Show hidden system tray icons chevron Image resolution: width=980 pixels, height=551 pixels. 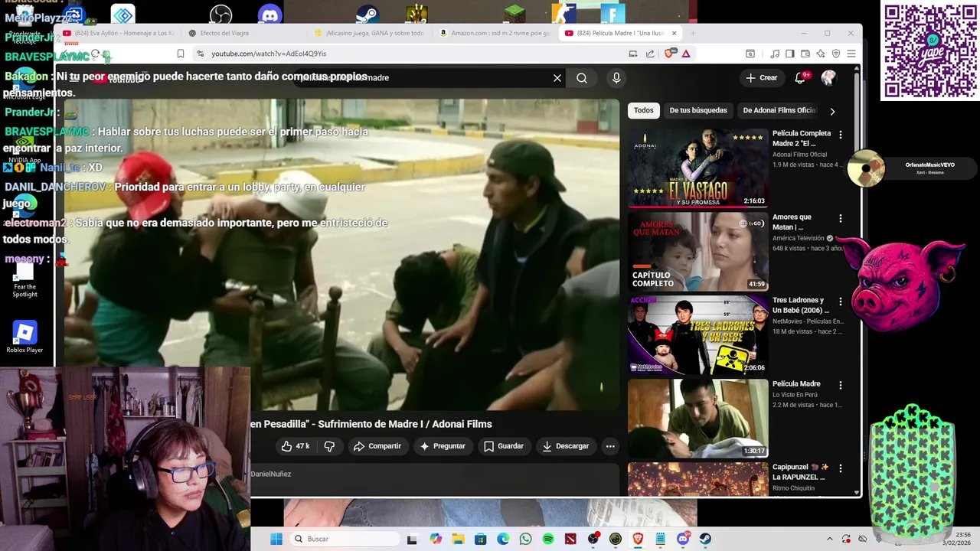pyautogui.click(x=829, y=539)
